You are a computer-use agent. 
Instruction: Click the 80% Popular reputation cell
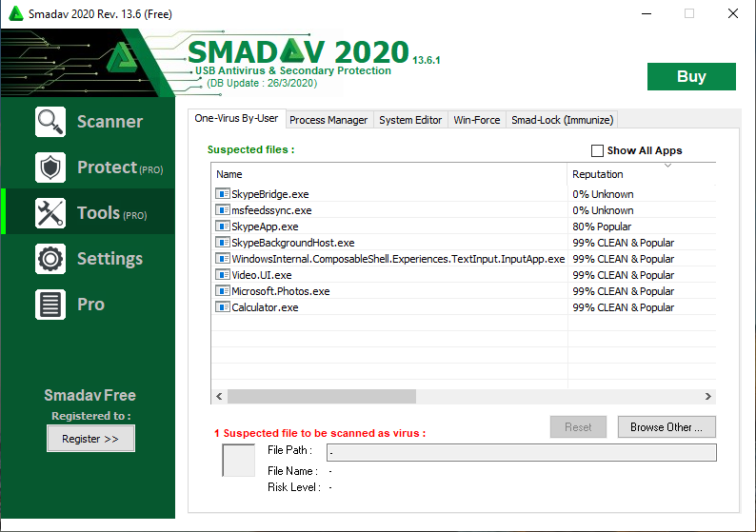coord(602,227)
